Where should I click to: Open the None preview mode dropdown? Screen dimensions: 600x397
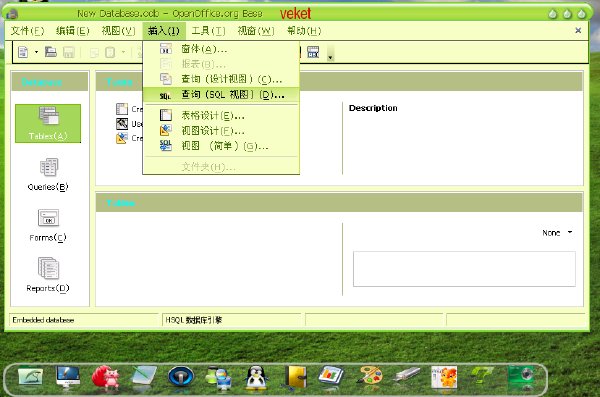coord(558,233)
